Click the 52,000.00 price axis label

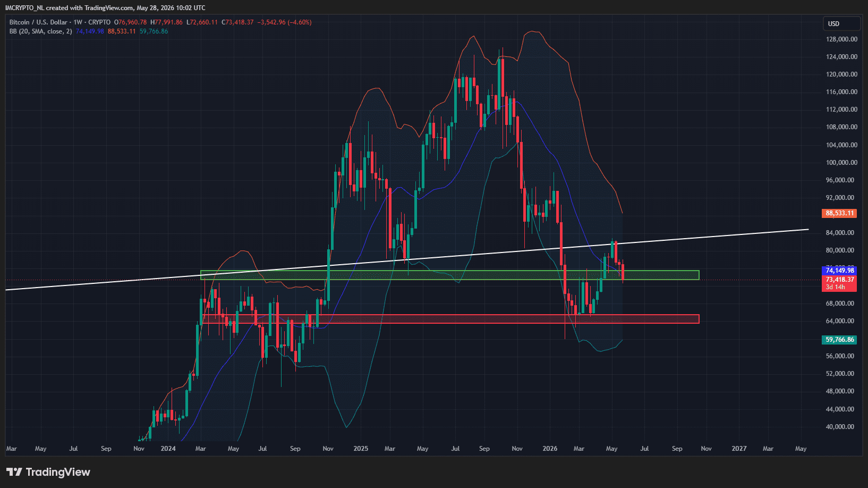(840, 374)
